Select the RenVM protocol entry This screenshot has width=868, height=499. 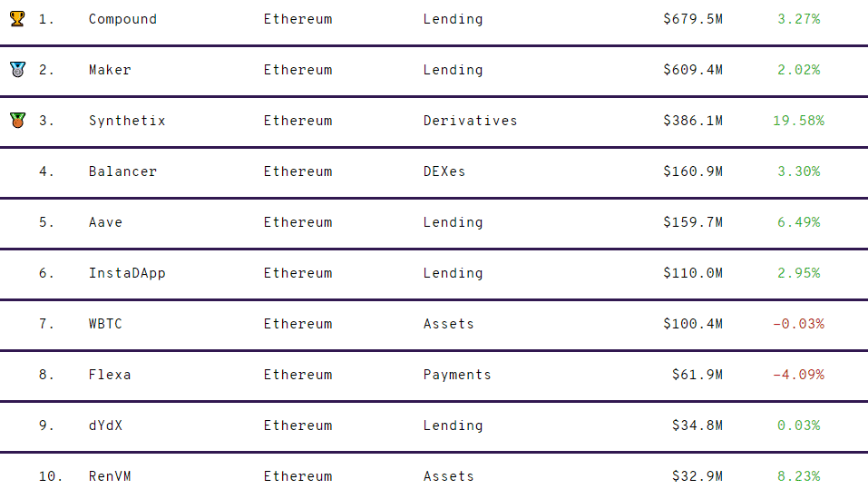(110, 476)
